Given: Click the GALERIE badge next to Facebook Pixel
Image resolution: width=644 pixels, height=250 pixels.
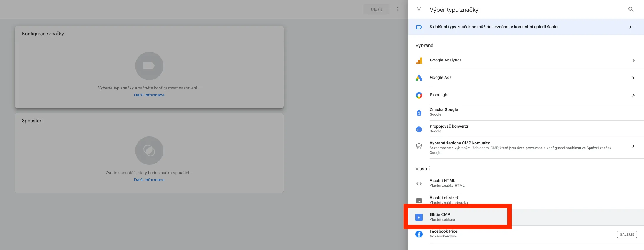Looking at the screenshot, I should 627,234.
